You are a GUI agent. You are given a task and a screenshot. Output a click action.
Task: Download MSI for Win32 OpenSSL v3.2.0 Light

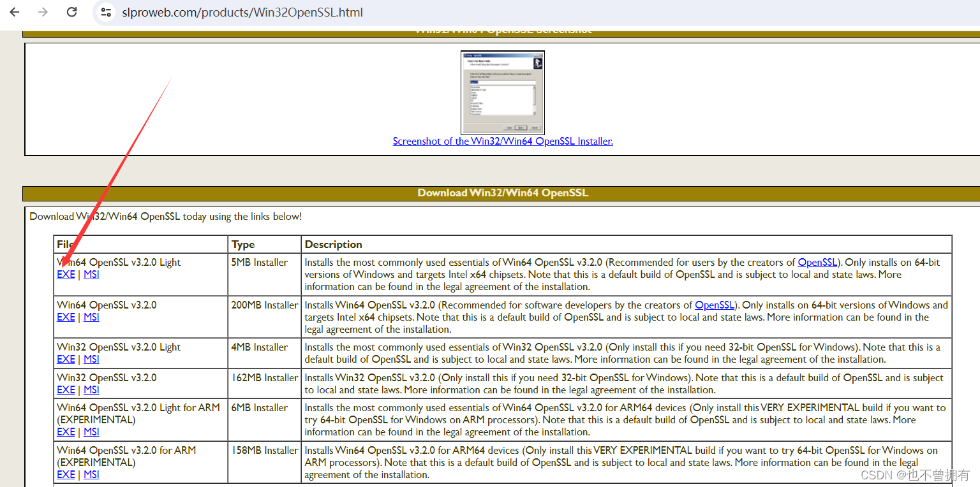pos(91,359)
